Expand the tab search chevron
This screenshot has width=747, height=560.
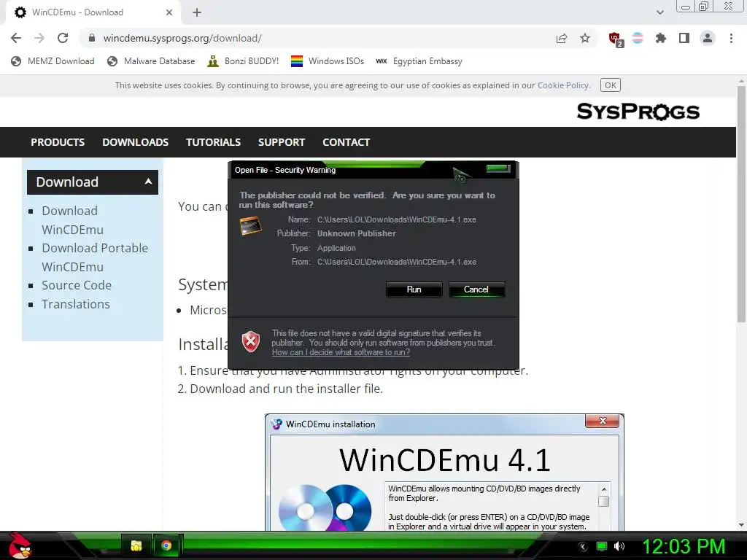click(659, 12)
